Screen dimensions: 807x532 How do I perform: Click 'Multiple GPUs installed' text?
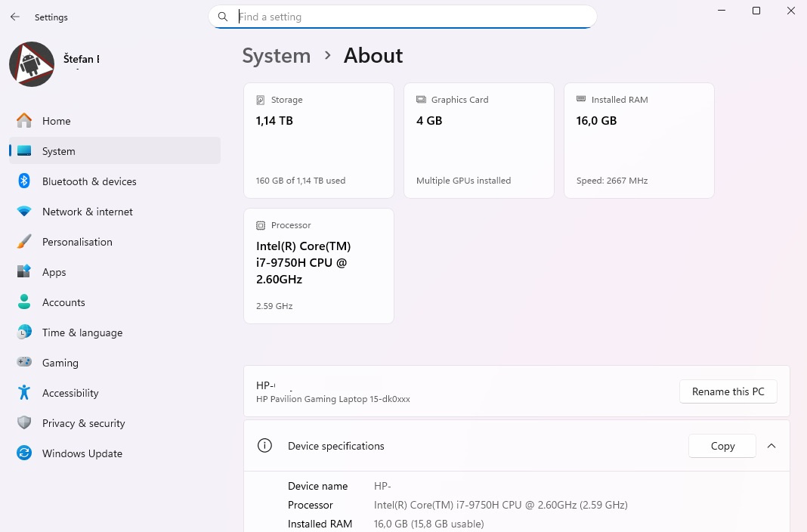click(x=463, y=181)
